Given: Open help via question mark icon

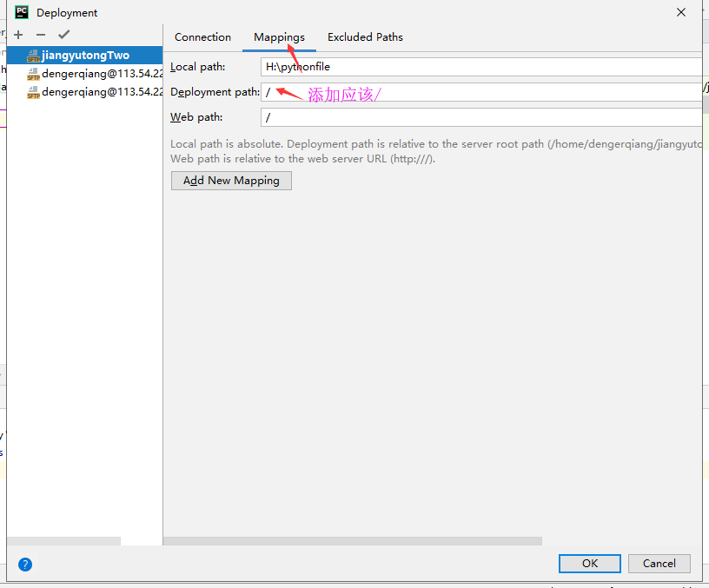Looking at the screenshot, I should pos(24,564).
